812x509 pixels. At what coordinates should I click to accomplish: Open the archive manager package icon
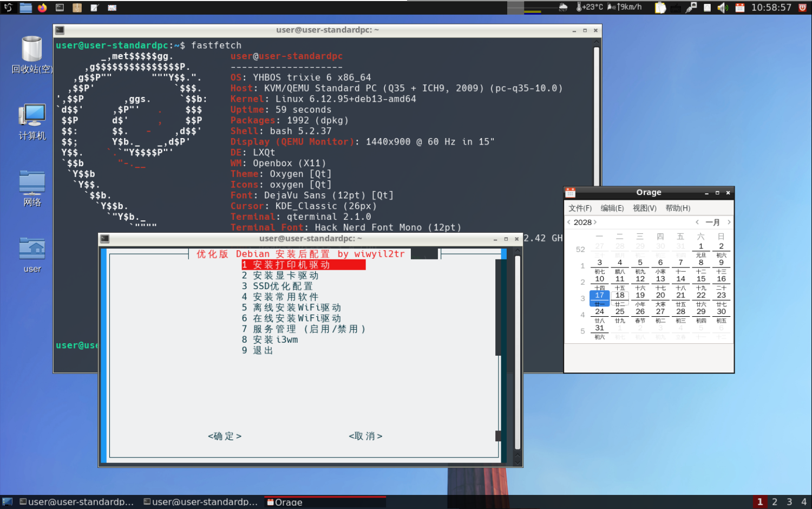(77, 8)
